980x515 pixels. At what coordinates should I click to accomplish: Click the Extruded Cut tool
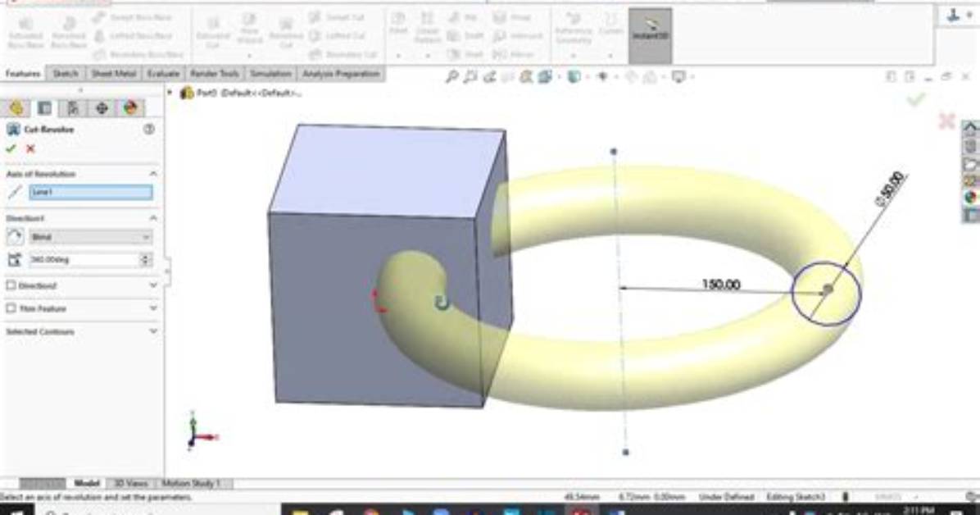[x=212, y=31]
